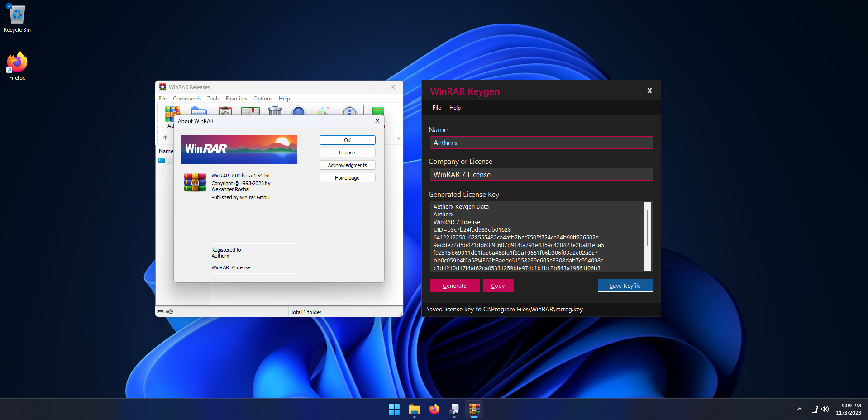Close the WinRAR Keygen window
868x420 pixels.
(649, 91)
